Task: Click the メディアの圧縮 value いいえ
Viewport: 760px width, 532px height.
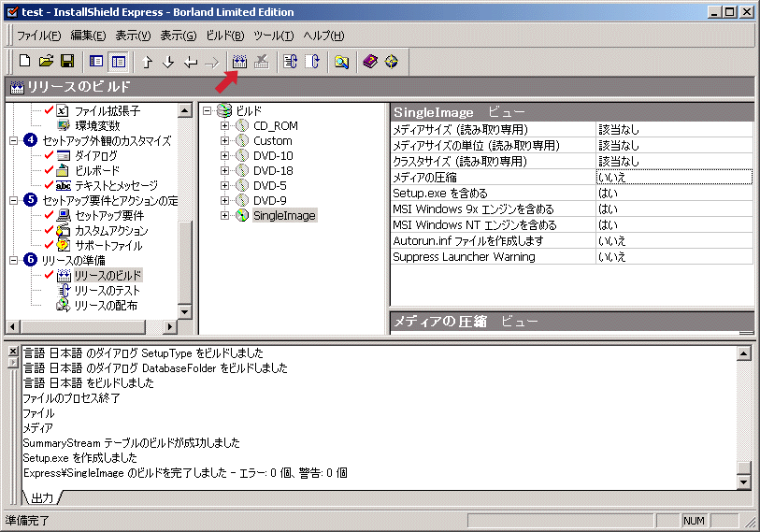Action: point(674,177)
